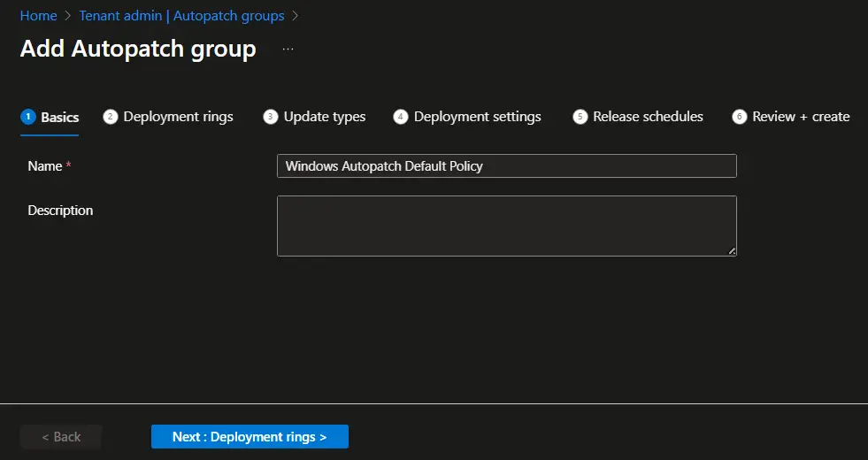Click inside the Description text area
Viewport: 868px width, 460px height.
[506, 226]
